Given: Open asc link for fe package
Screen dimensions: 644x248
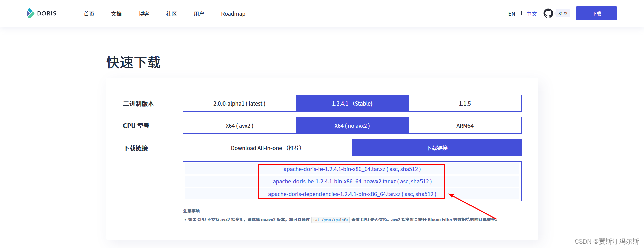Looking at the screenshot, I should click(393, 169).
